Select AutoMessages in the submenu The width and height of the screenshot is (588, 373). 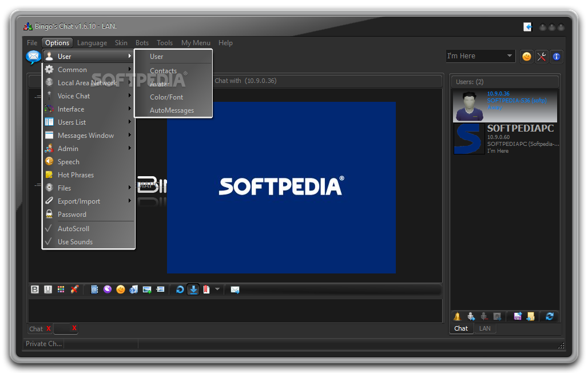pyautogui.click(x=173, y=110)
